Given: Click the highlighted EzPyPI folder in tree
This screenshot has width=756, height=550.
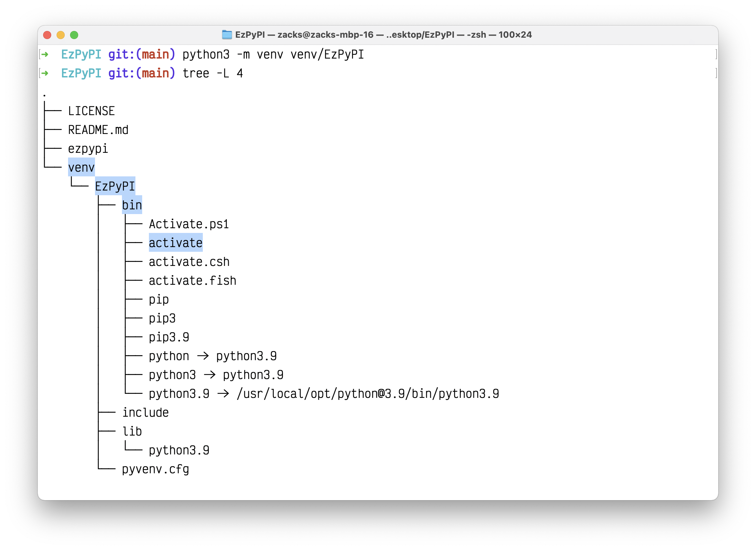Looking at the screenshot, I should coord(115,186).
